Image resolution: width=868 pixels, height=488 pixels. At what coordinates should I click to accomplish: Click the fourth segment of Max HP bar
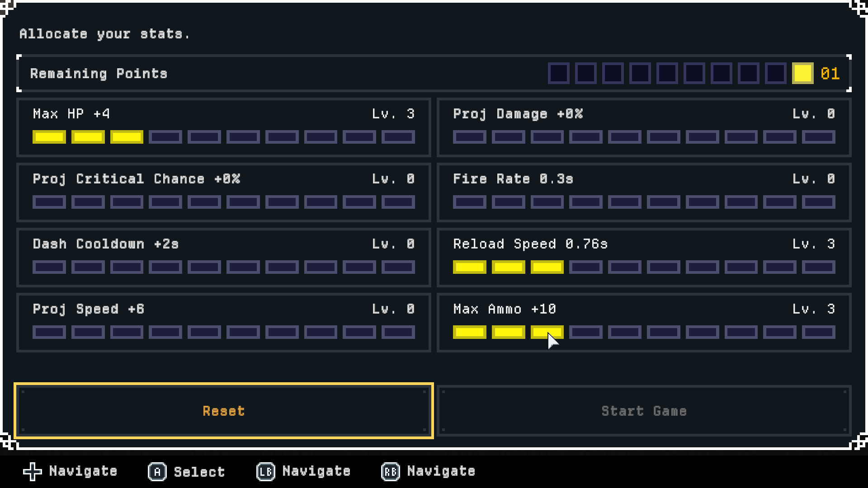click(x=165, y=137)
